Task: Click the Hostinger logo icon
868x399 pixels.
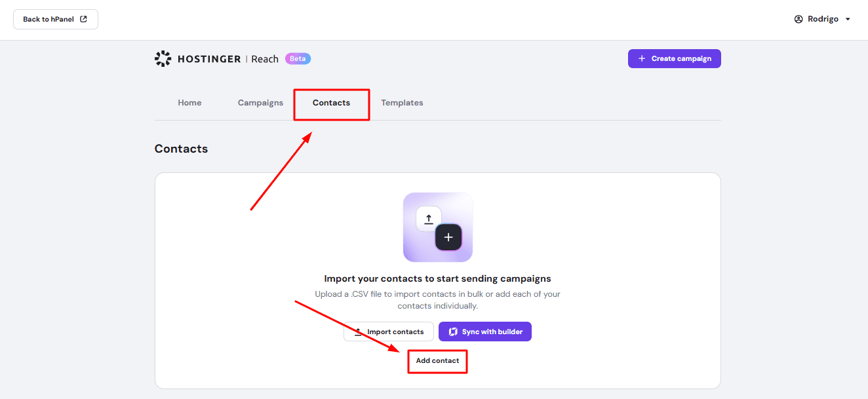Action: (163, 59)
